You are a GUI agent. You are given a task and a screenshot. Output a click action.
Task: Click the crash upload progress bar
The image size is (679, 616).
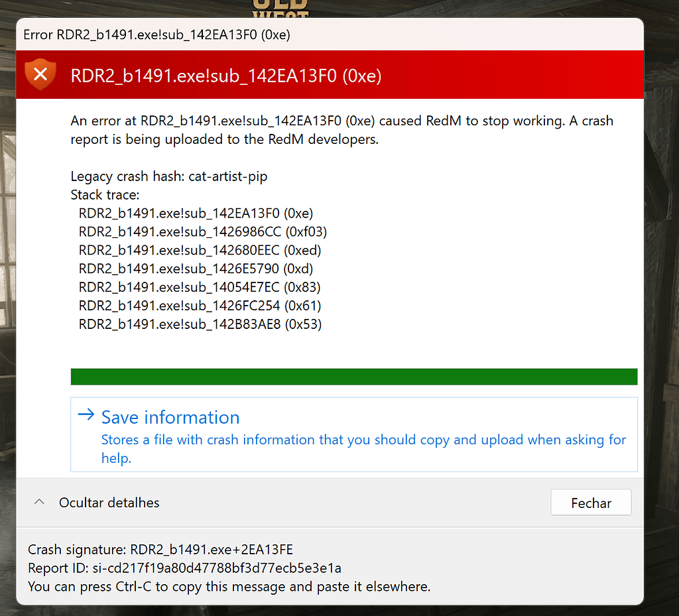353,376
